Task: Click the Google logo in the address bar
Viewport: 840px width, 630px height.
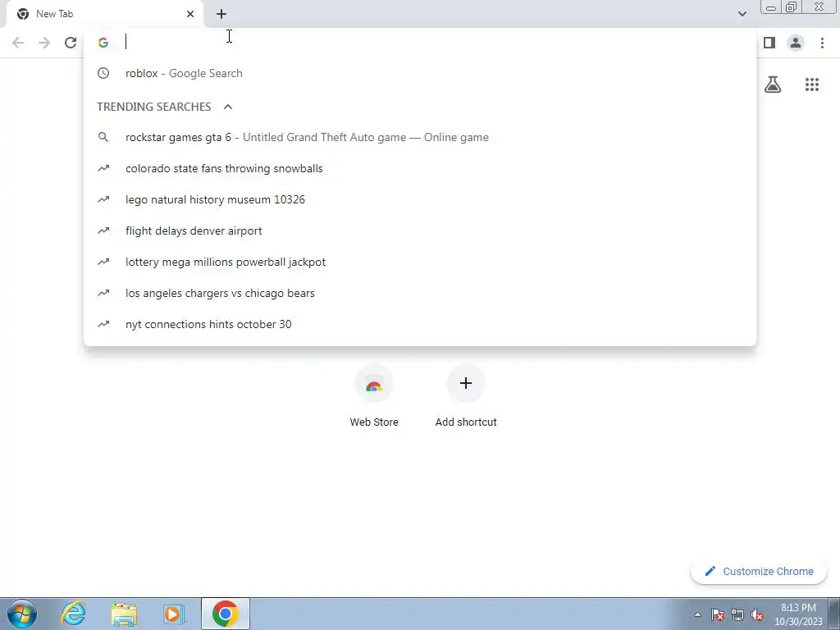Action: 103,43
